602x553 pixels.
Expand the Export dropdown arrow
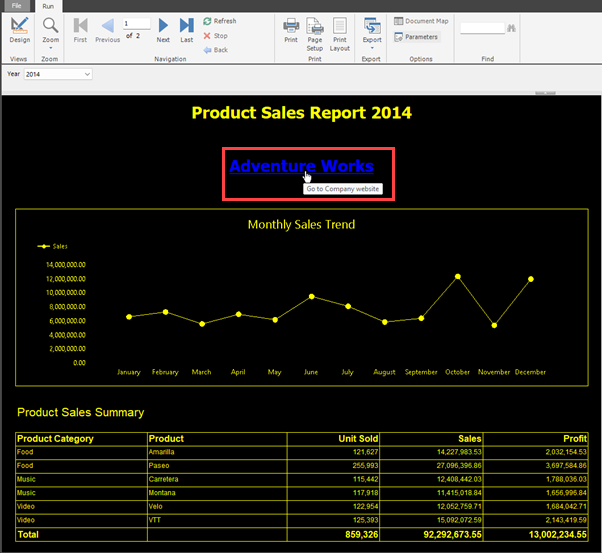(372, 48)
